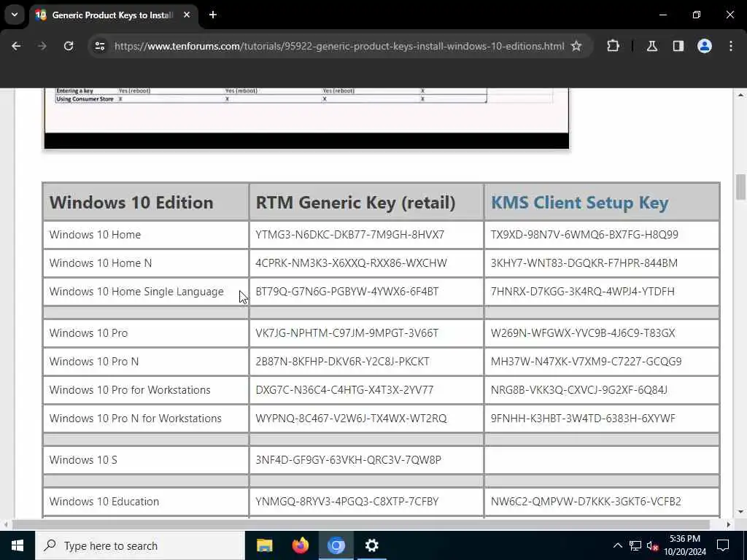Click the taskbar search box

point(139,545)
